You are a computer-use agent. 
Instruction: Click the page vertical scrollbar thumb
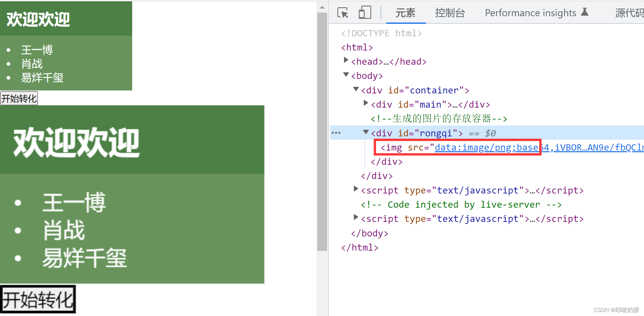pos(322,132)
